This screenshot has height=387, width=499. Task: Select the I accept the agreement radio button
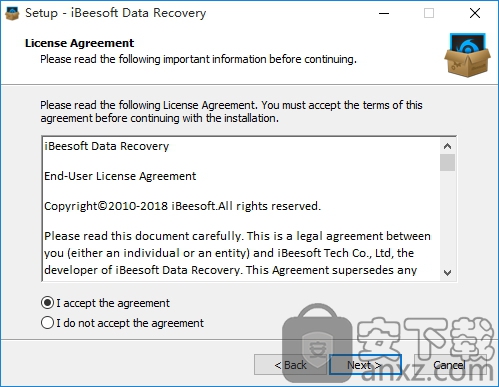click(47, 303)
